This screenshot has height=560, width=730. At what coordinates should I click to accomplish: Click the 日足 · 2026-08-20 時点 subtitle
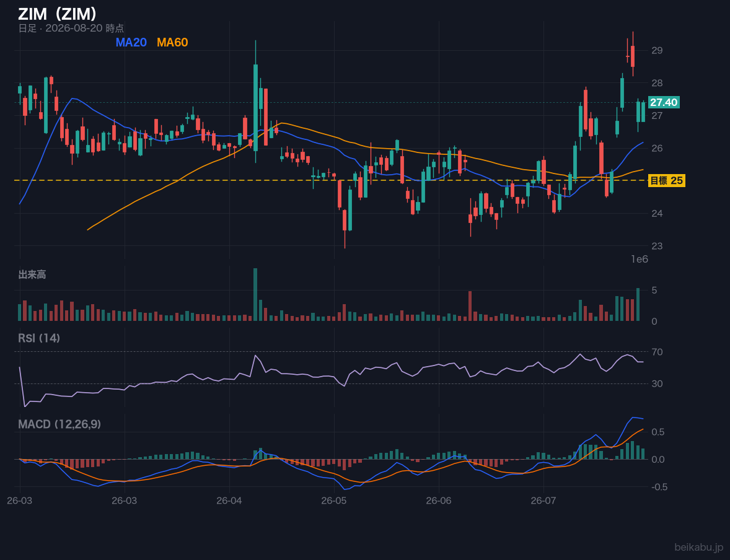pyautogui.click(x=71, y=28)
